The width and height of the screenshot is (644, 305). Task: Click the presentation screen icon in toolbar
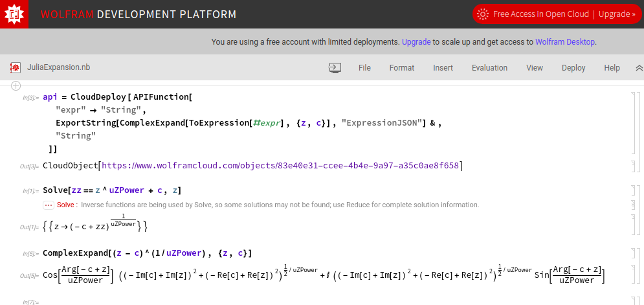pos(335,67)
